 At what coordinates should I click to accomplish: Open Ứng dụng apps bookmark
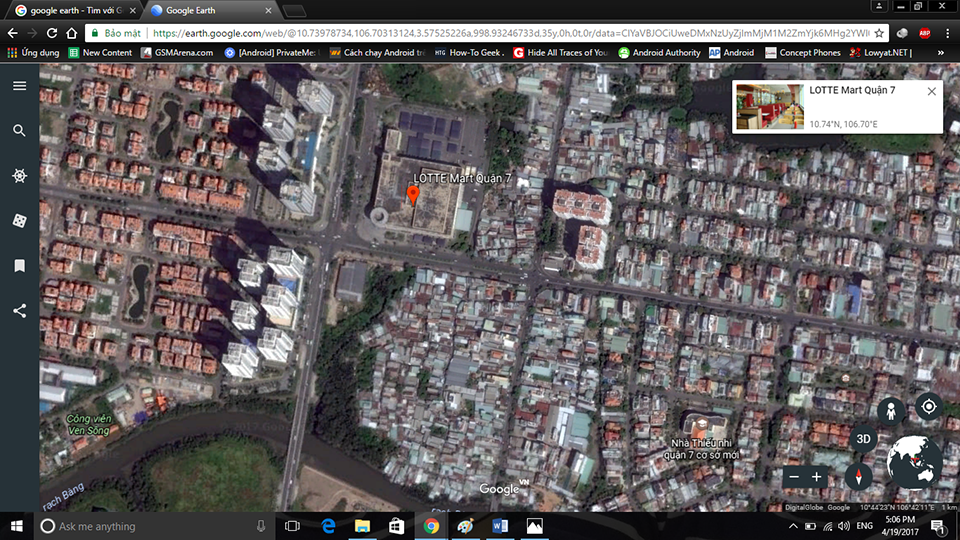point(33,53)
